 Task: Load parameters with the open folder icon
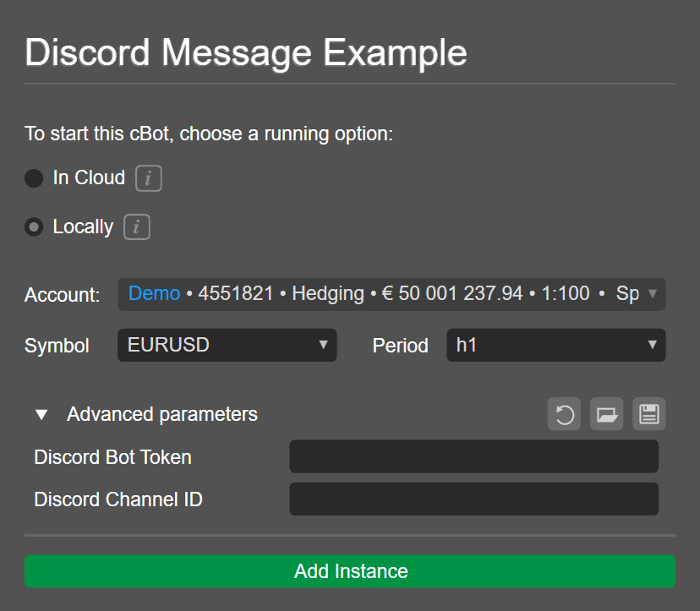click(607, 414)
